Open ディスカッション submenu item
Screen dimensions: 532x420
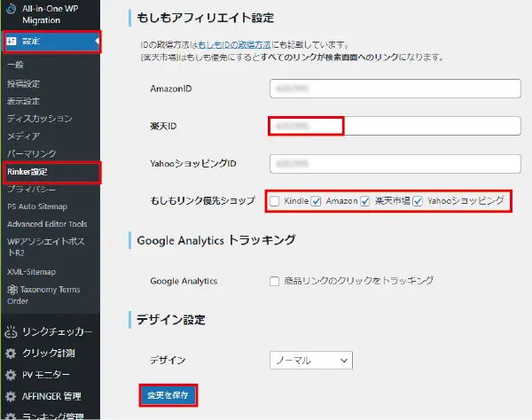tap(40, 119)
